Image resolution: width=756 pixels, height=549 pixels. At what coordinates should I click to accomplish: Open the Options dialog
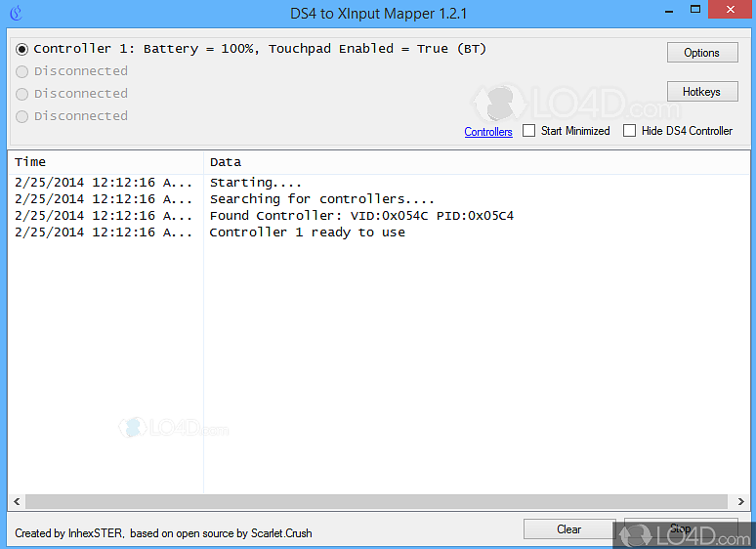(x=702, y=53)
